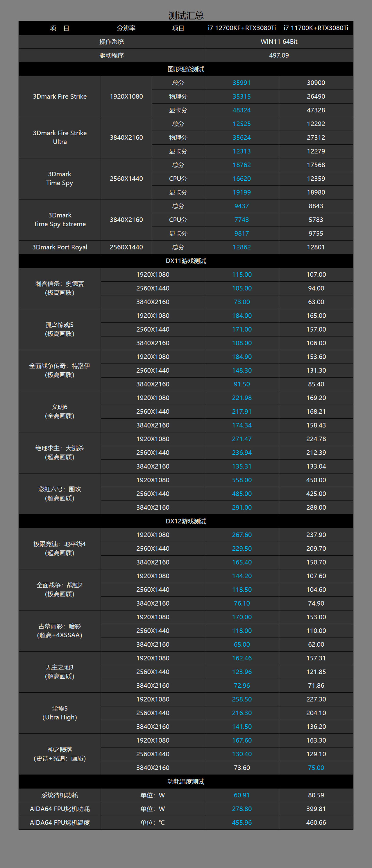372x868 pixels.
Task: Select the value 236.94
Action: point(242,453)
